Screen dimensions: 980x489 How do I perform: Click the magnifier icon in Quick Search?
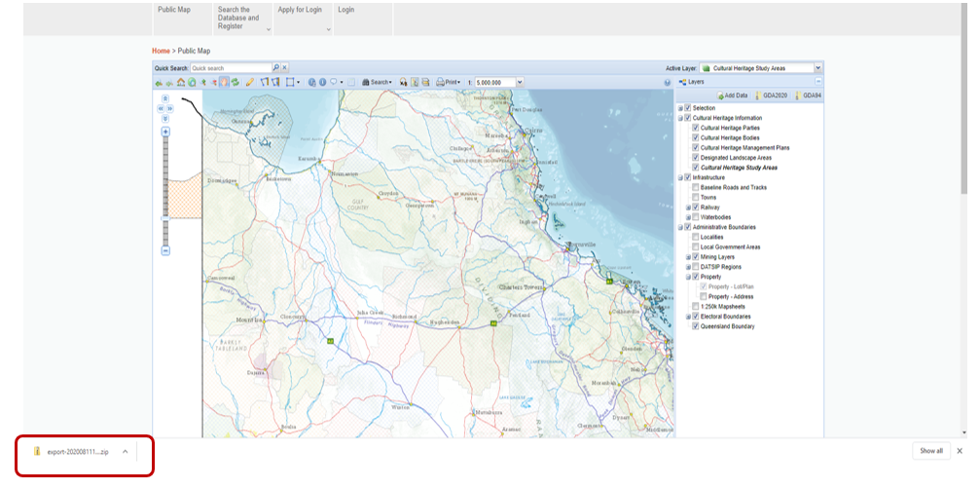[276, 67]
